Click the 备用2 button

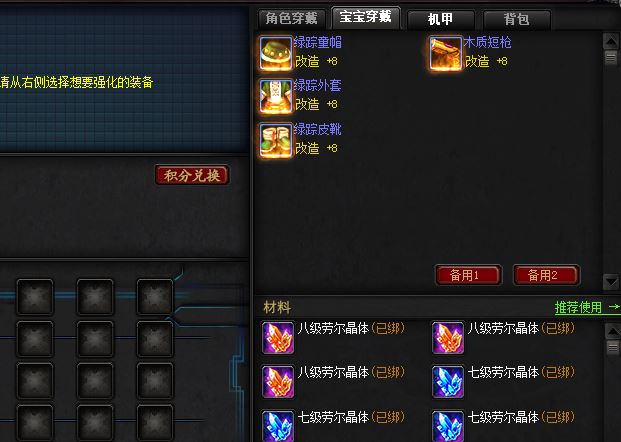point(547,275)
